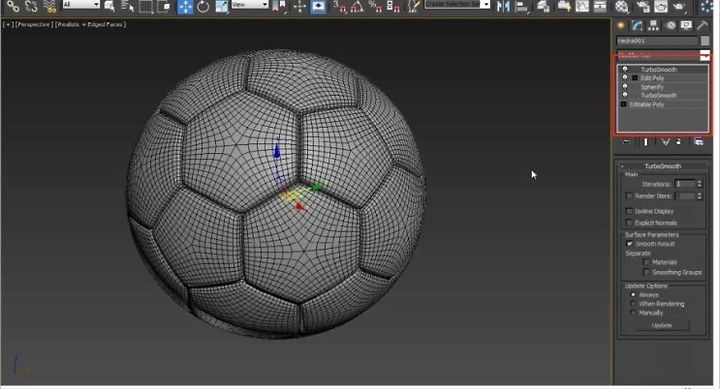Image resolution: width=720 pixels, height=389 pixels.
Task: Enable the Isoline Display checkbox
Action: (629, 211)
